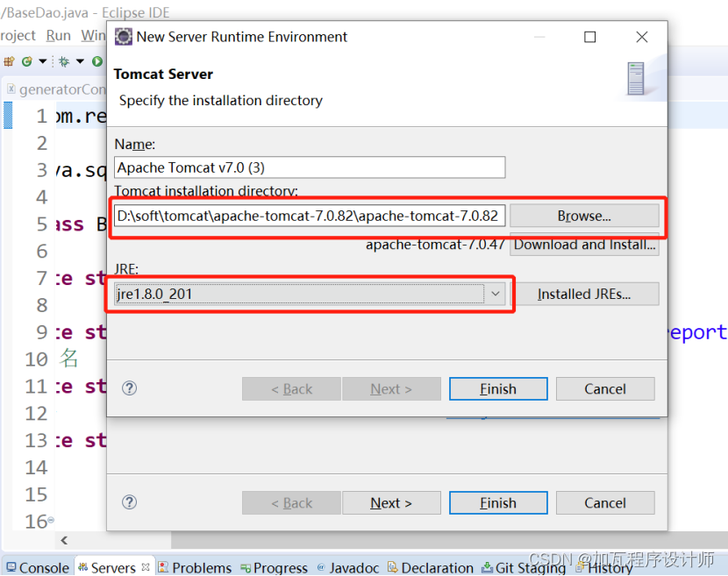Open the JRE combo box showing jre1.8.0_201
Screen dimensions: 728x576
(310, 294)
